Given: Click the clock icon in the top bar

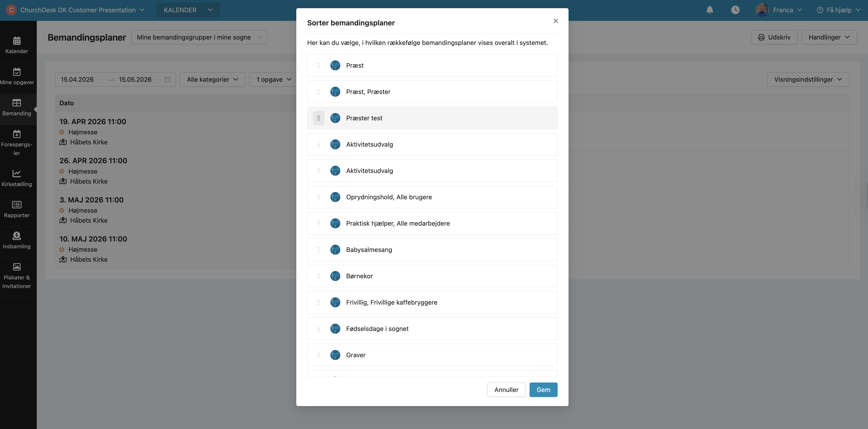Looking at the screenshot, I should [736, 10].
